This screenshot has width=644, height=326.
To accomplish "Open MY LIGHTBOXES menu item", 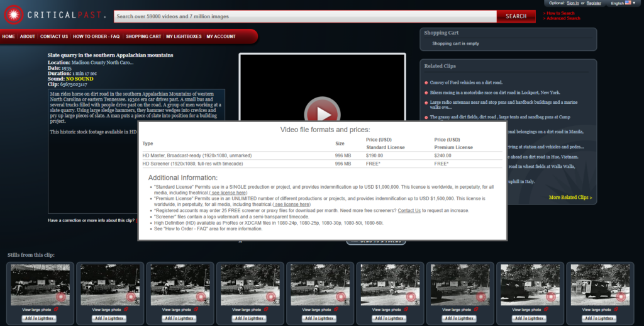I will [x=184, y=37].
